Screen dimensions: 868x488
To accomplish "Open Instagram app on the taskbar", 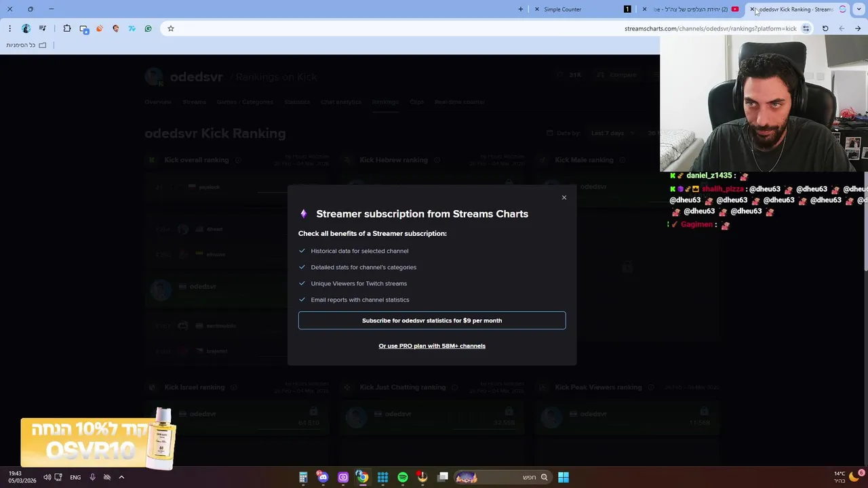I will coord(343,477).
